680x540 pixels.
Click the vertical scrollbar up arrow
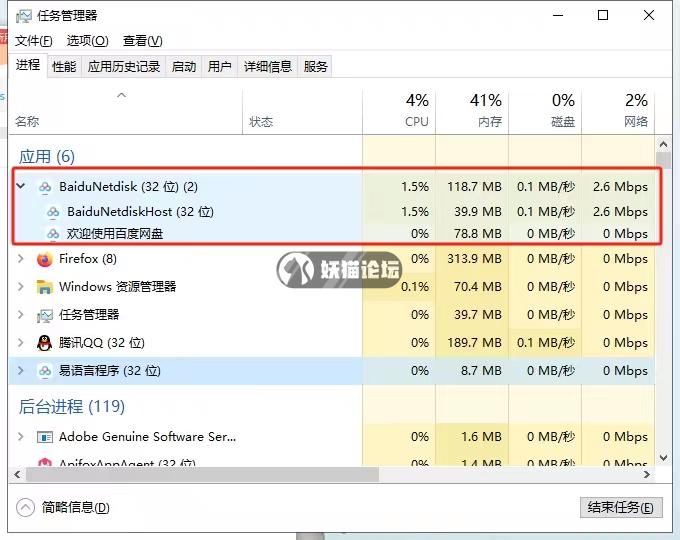pos(663,144)
